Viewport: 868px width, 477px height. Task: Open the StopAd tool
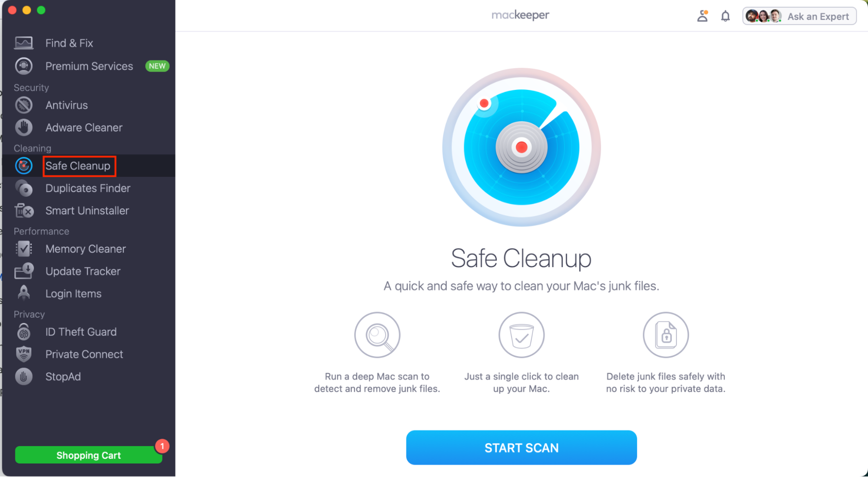(x=24, y=376)
